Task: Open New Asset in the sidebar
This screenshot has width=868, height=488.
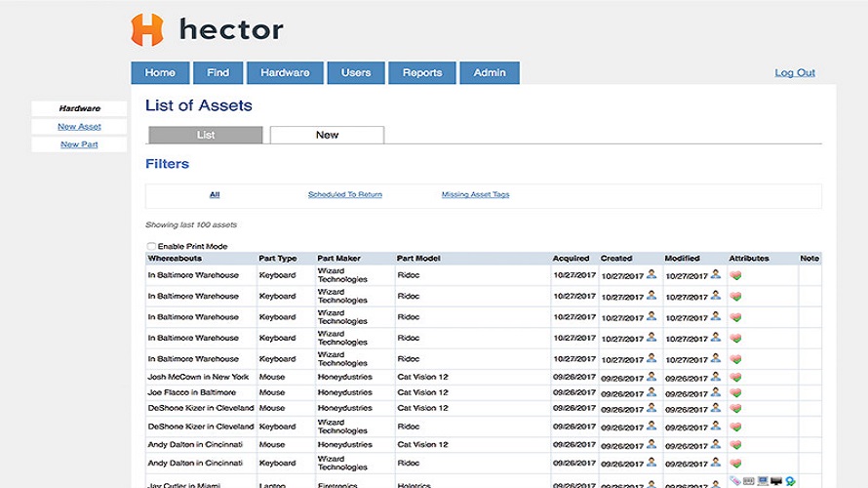Action: (x=79, y=127)
